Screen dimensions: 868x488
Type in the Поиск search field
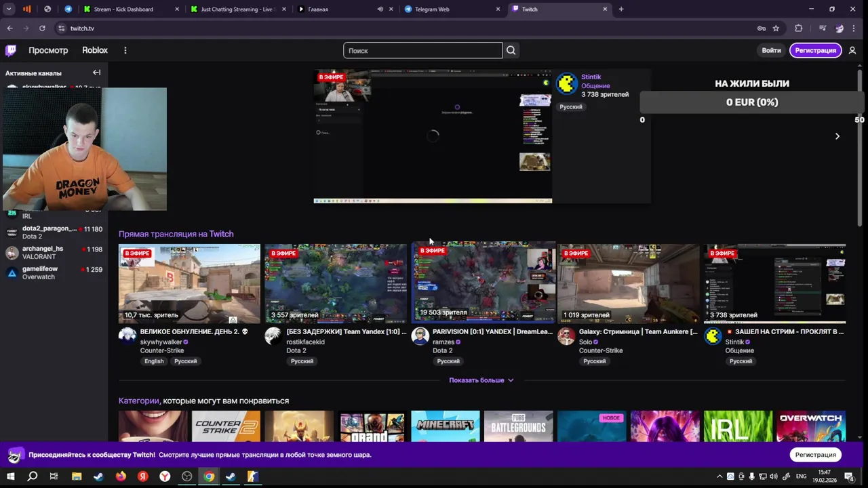click(x=422, y=50)
